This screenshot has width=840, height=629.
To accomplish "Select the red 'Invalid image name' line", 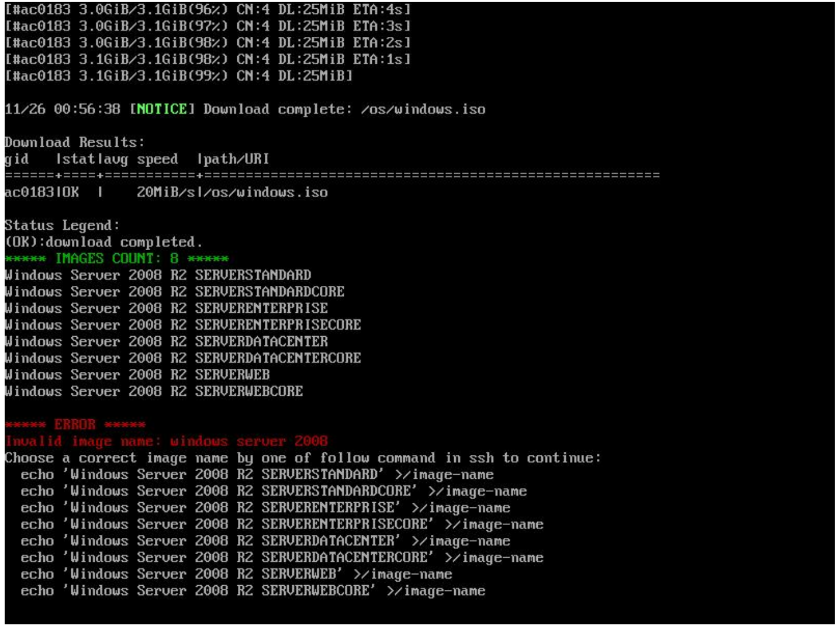I will pos(167,441).
